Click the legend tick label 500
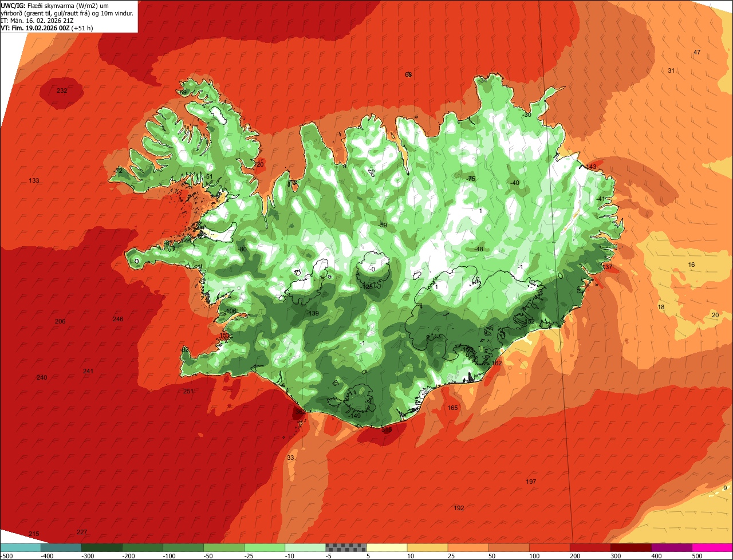733x560 pixels. click(697, 556)
